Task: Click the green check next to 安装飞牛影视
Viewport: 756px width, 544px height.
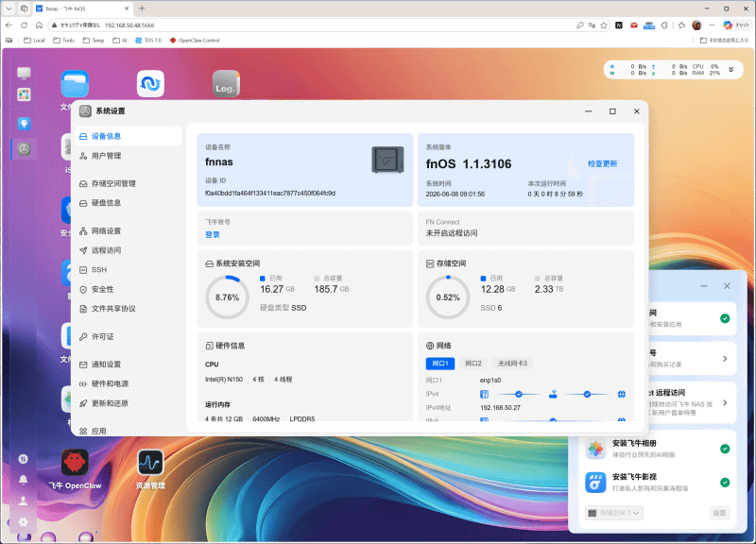Action: point(725,483)
